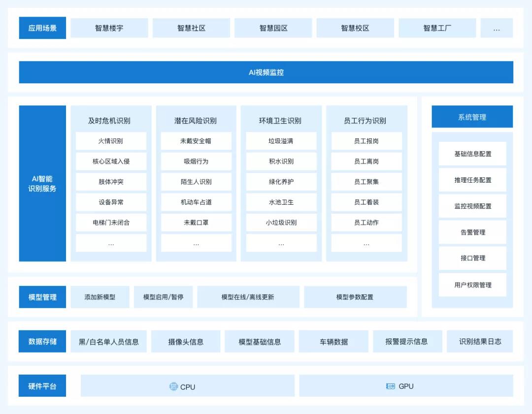This screenshot has height=414, width=532.
Task: Open the 设备异常 item
Action: [x=111, y=202]
